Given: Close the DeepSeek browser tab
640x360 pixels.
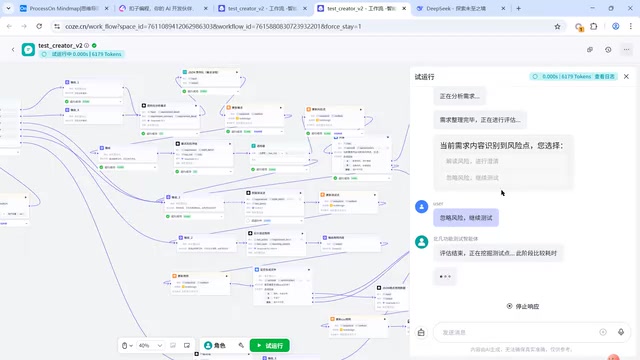Looking at the screenshot, I should click(503, 8).
